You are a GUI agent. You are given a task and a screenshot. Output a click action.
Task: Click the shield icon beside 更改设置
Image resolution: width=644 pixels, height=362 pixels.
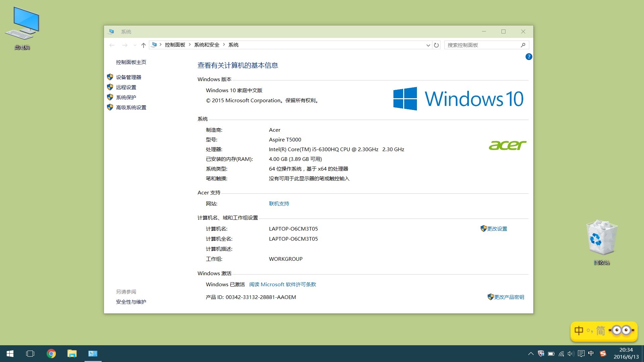tap(483, 229)
